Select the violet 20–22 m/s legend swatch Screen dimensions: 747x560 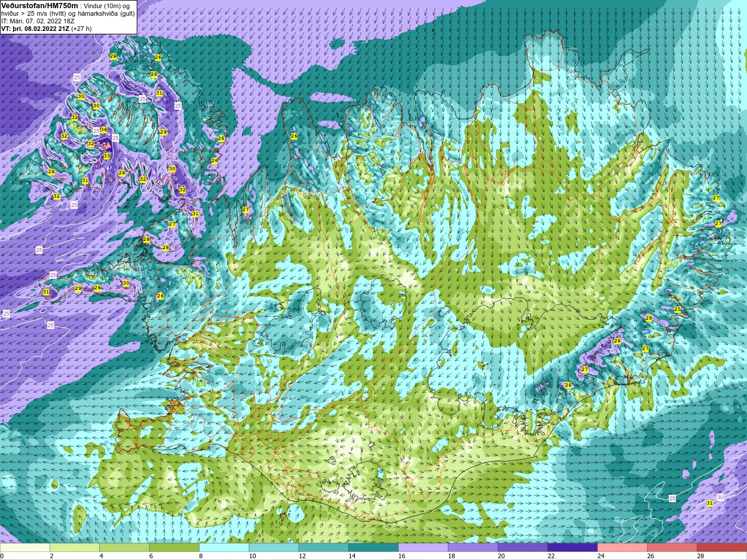pos(523,548)
